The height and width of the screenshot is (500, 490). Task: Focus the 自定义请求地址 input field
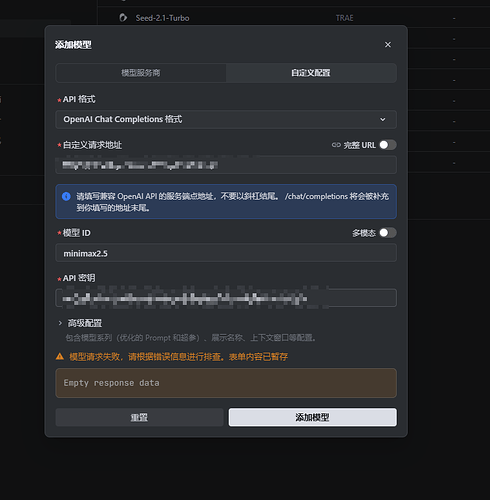(226, 165)
